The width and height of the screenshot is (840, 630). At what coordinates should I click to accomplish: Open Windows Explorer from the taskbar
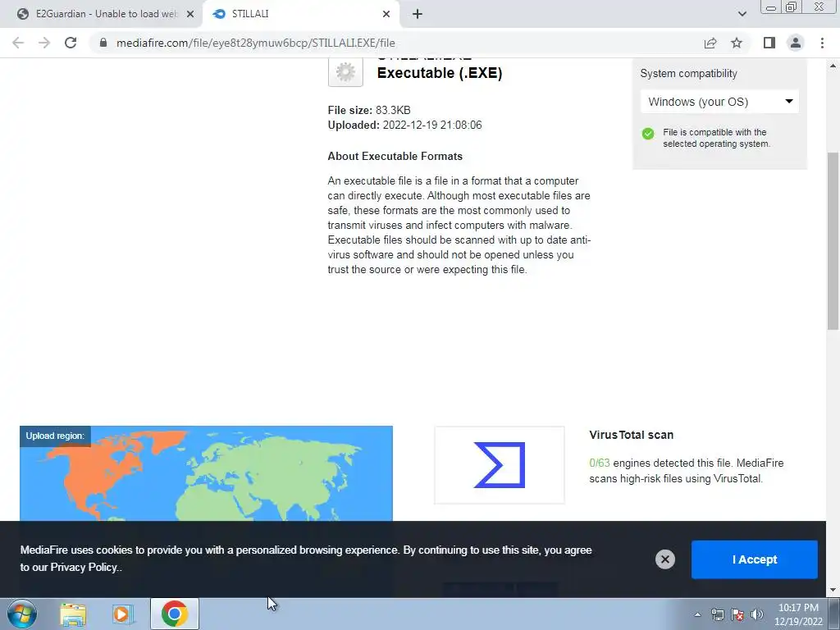(73, 614)
